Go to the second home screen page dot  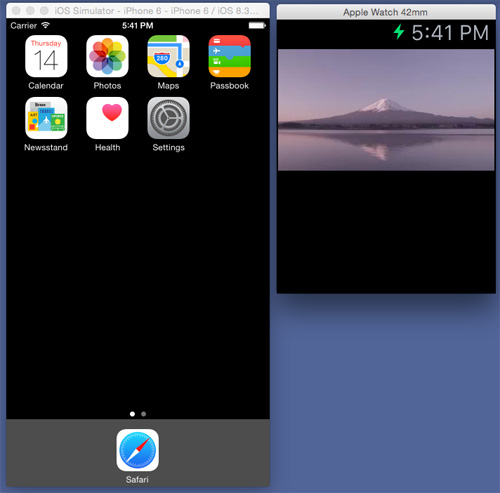point(144,414)
